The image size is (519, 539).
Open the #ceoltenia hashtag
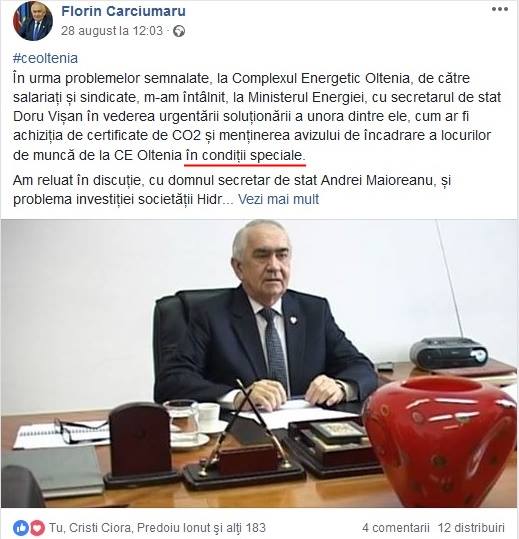(x=45, y=58)
